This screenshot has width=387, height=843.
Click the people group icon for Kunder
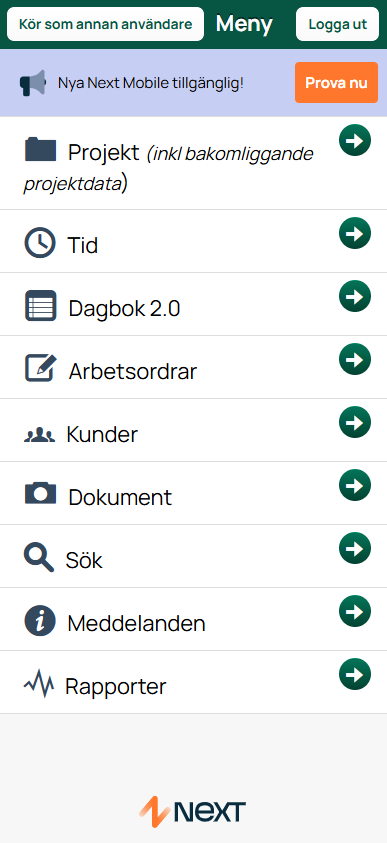click(x=39, y=435)
